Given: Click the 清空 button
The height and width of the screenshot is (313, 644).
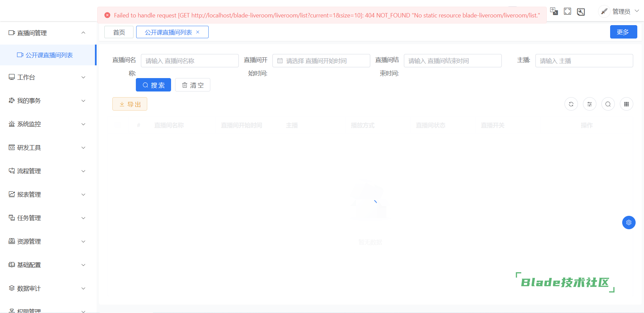Looking at the screenshot, I should pos(193,85).
